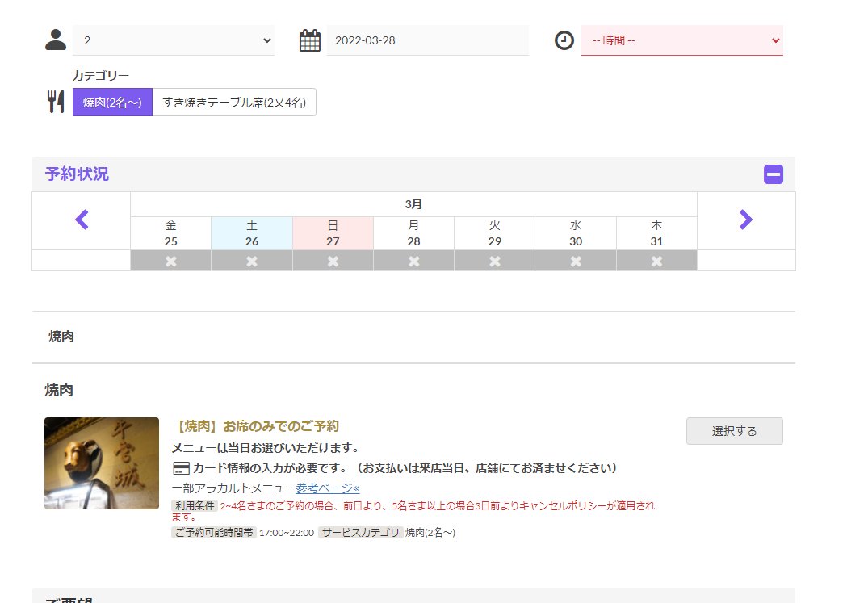Click the 金 25 date header
The image size is (868, 603).
[171, 233]
